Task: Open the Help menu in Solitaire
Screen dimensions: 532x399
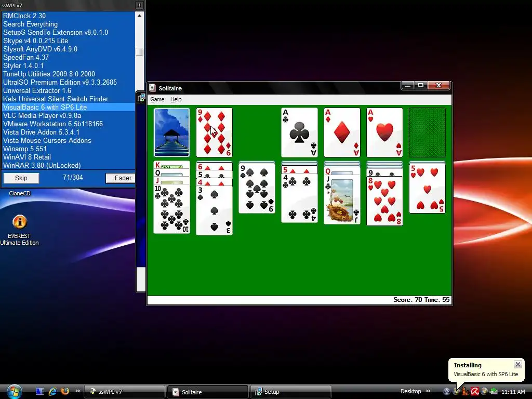Action: 176,99
